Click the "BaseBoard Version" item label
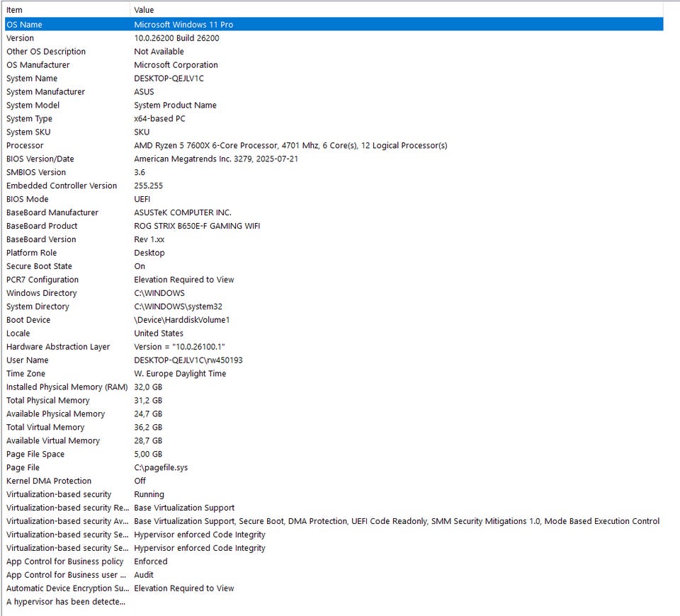This screenshot has width=680, height=616. click(41, 240)
